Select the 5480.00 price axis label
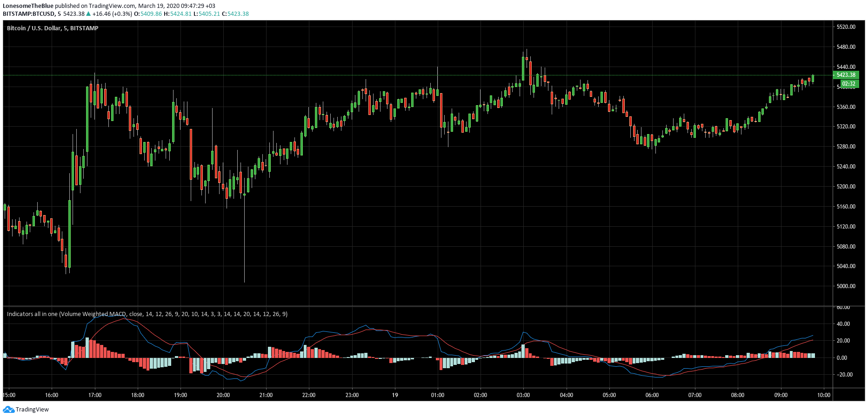Screen dimensions: 868x418 846,47
